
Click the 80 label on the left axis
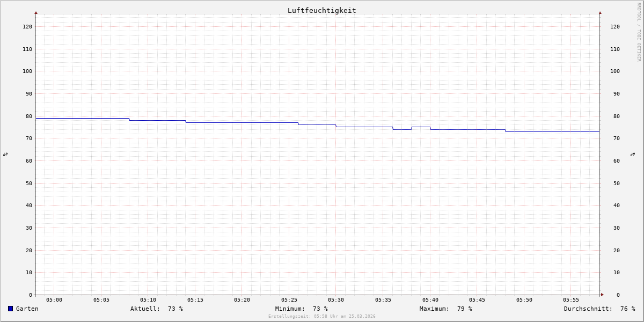(x=29, y=116)
